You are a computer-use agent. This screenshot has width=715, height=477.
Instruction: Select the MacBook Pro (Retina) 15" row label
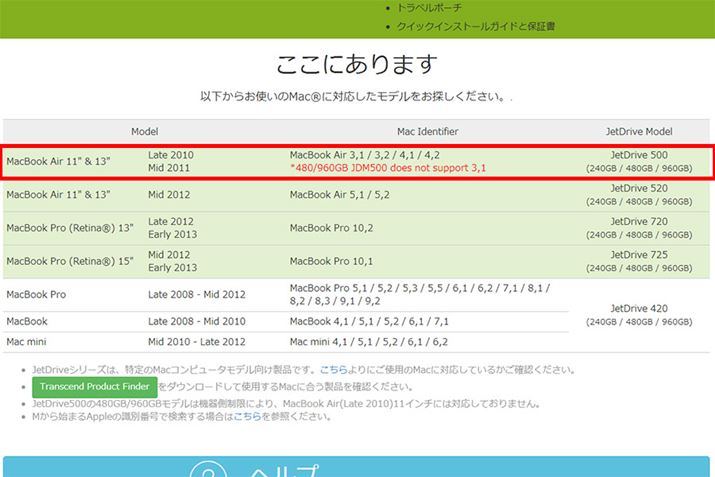pyautogui.click(x=69, y=260)
